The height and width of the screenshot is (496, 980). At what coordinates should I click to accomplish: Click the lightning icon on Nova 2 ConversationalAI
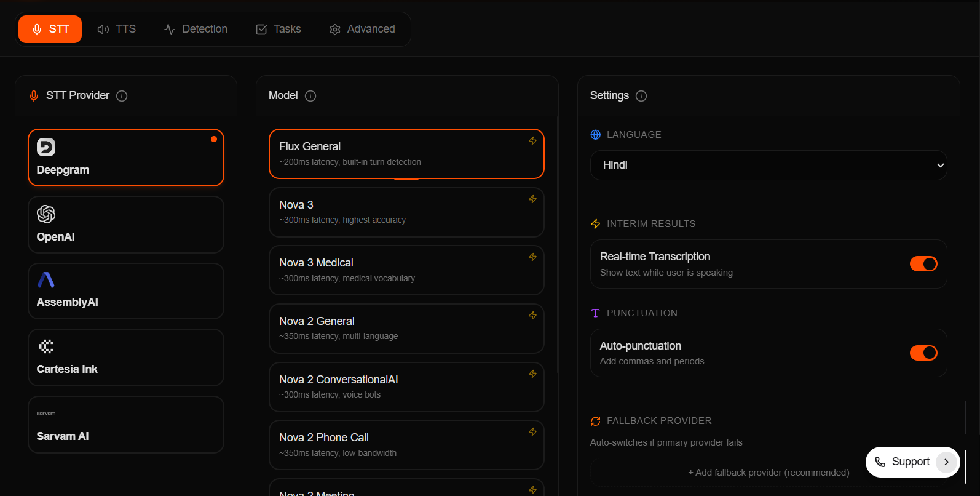click(x=533, y=374)
